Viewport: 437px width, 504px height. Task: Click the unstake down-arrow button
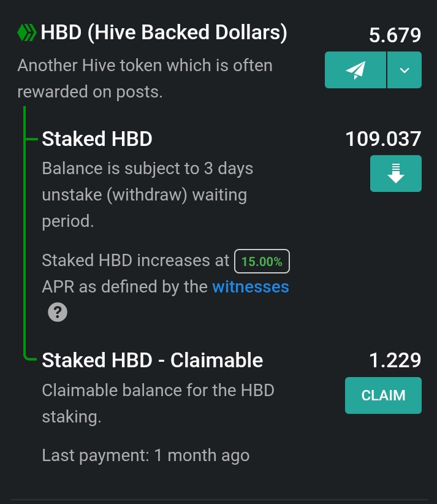[x=396, y=174]
